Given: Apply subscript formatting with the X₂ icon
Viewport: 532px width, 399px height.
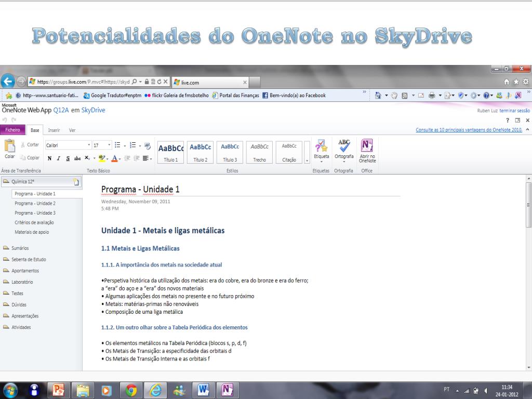Looking at the screenshot, I should coord(87,158).
